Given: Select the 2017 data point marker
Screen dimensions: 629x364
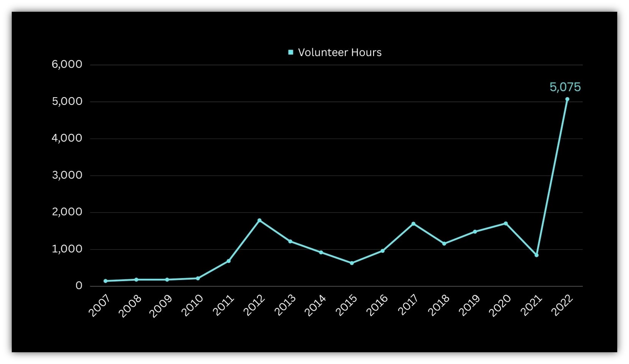Looking at the screenshot, I should point(413,224).
